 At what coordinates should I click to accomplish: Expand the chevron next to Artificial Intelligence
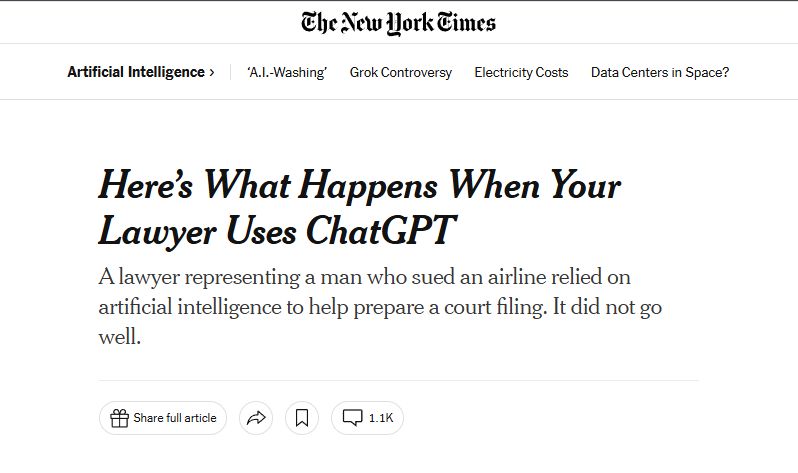tap(212, 72)
